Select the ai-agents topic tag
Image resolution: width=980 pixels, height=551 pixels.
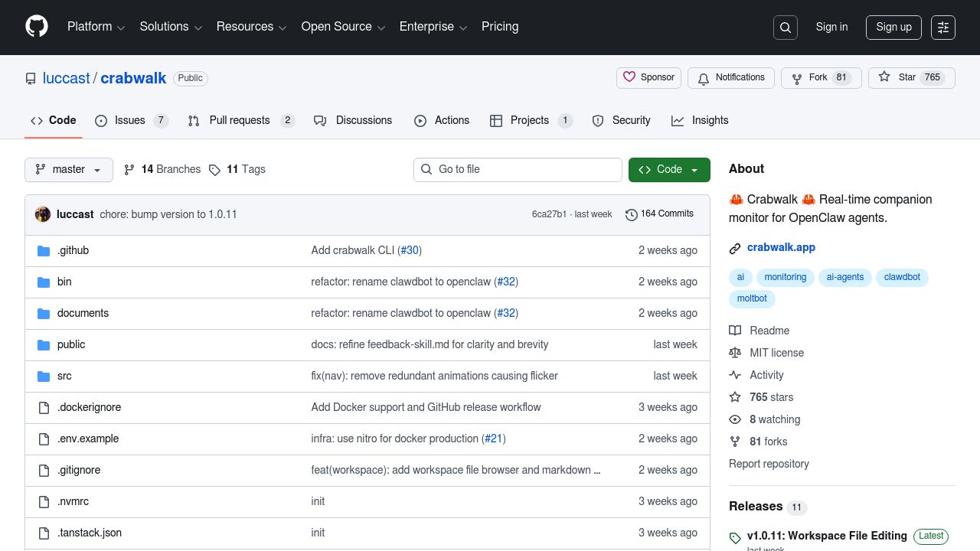[845, 277]
